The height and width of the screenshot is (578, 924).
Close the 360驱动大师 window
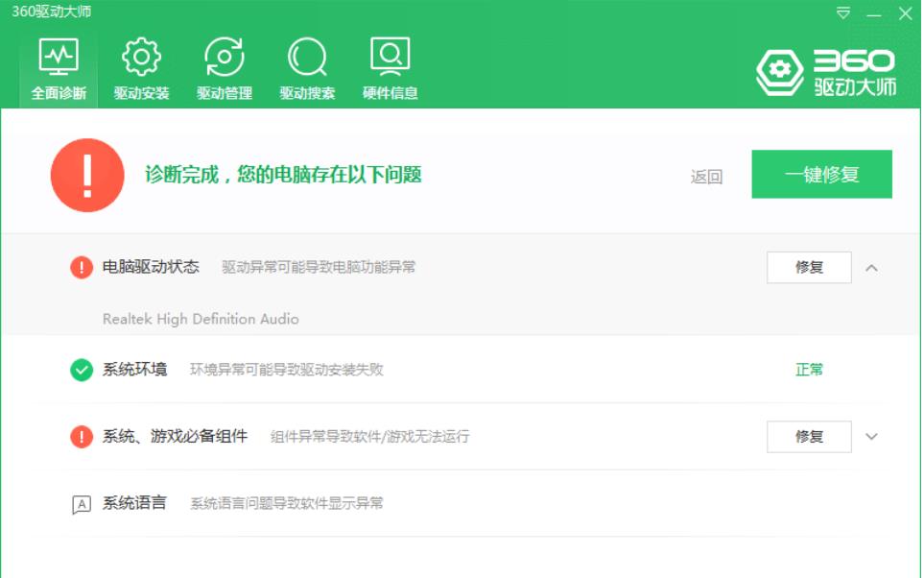(905, 13)
